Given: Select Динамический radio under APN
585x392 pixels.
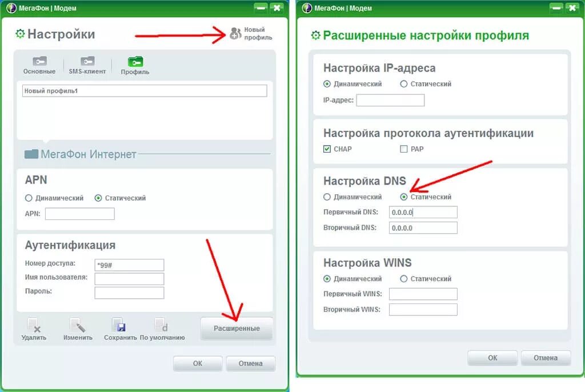Looking at the screenshot, I should click(29, 198).
